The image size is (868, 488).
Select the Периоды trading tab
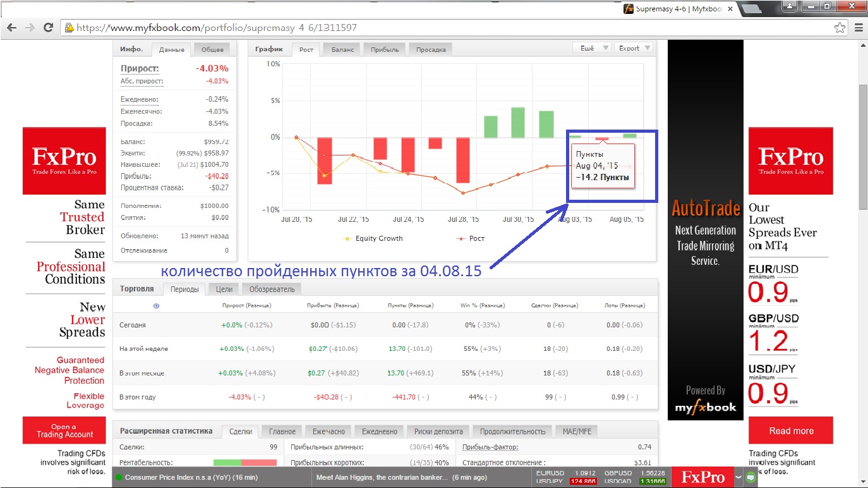184,289
